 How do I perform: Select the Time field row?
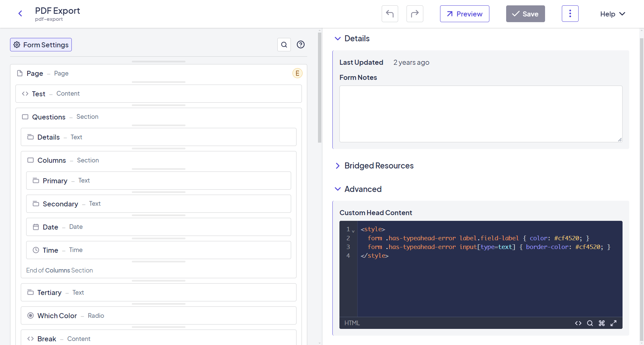[159, 250]
